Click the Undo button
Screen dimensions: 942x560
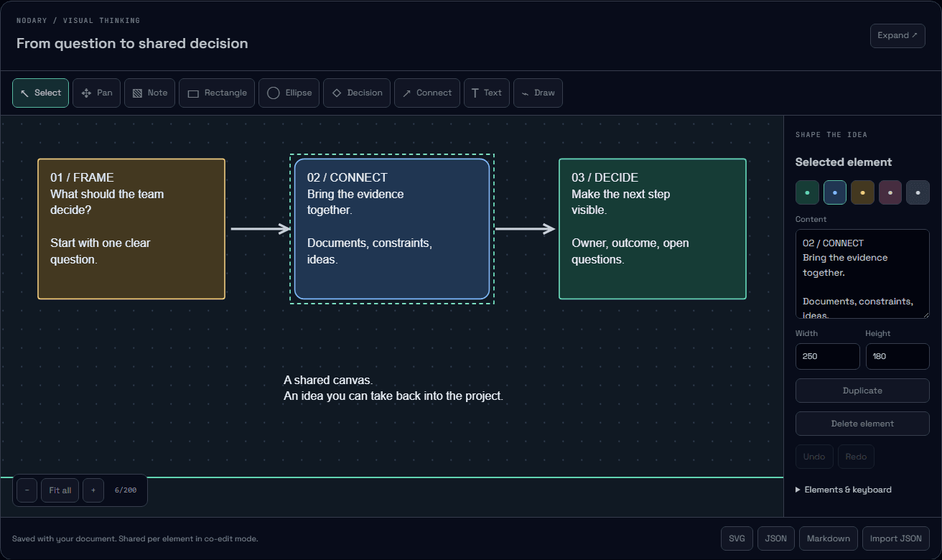[x=814, y=457]
